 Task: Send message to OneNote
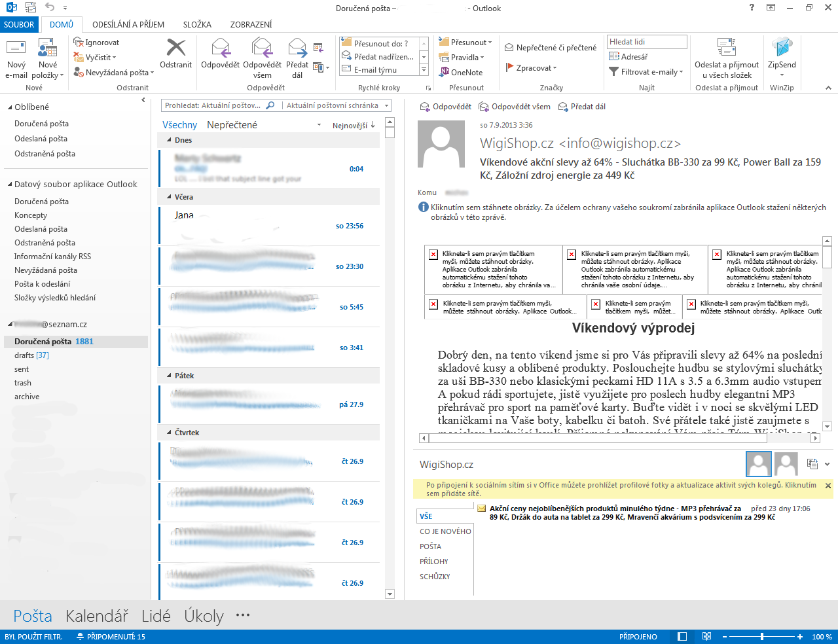coord(462,73)
